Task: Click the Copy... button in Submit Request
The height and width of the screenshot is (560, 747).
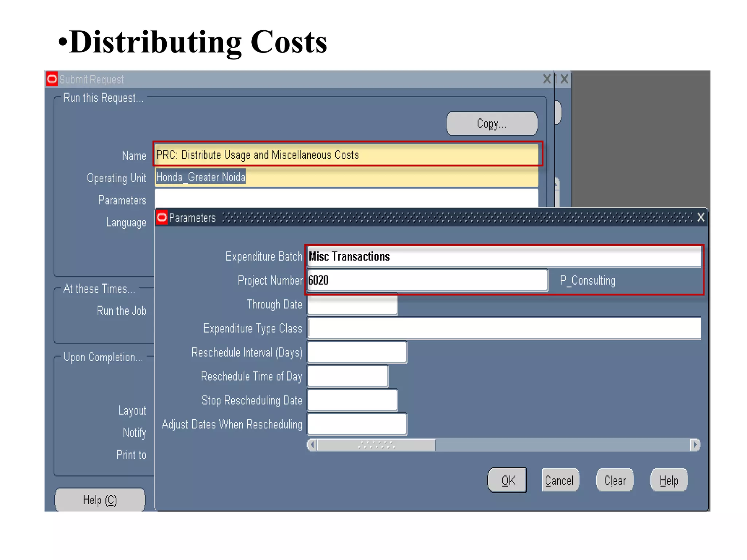Action: pos(492,124)
